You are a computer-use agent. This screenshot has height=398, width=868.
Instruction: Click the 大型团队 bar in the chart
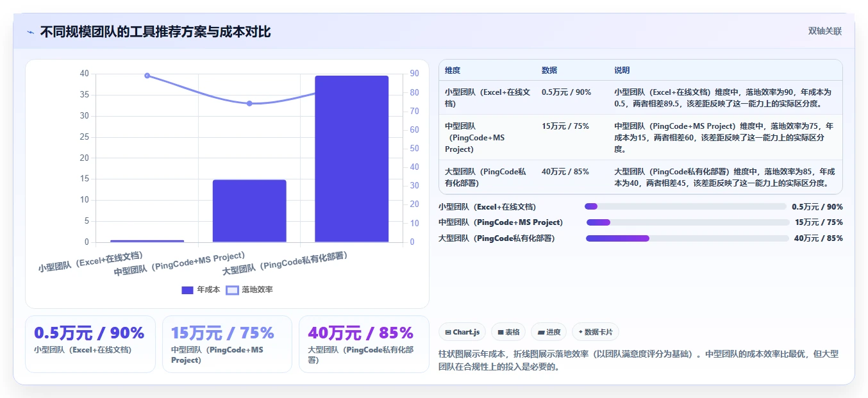click(x=351, y=159)
